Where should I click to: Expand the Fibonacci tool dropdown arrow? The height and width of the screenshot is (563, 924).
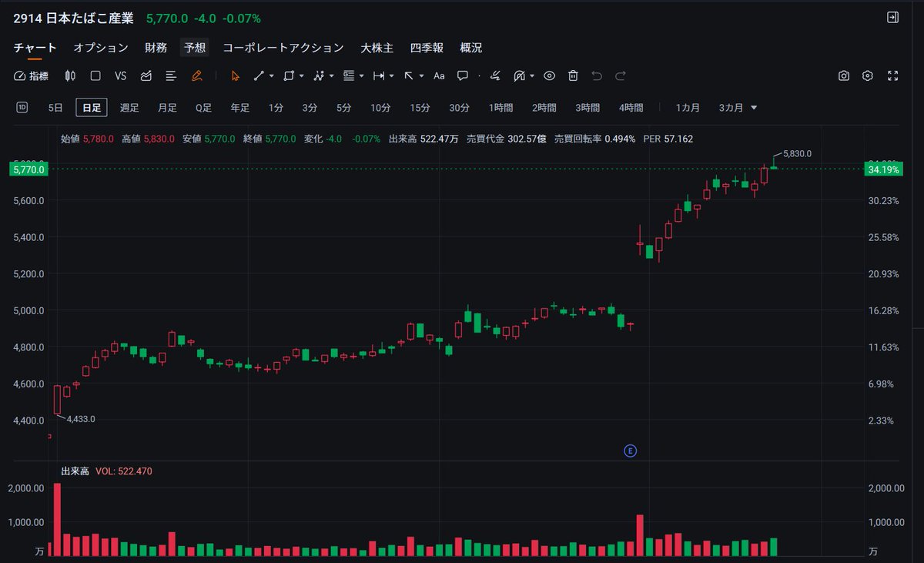[361, 76]
